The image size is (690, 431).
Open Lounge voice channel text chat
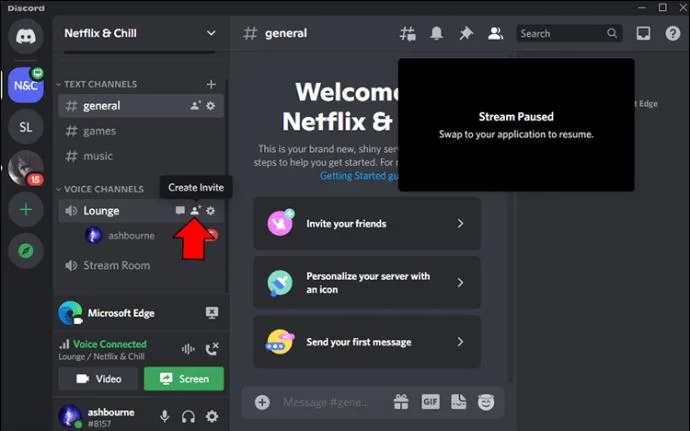pos(180,210)
